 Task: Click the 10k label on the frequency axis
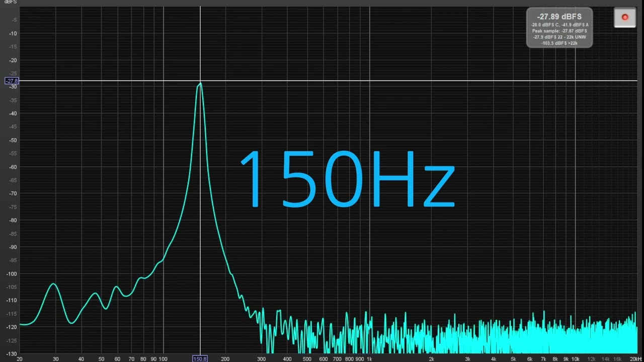(x=575, y=359)
